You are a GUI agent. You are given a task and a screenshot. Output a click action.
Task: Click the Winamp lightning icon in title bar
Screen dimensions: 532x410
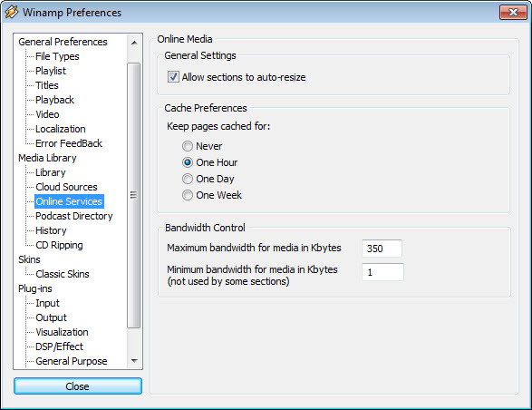pos(12,12)
